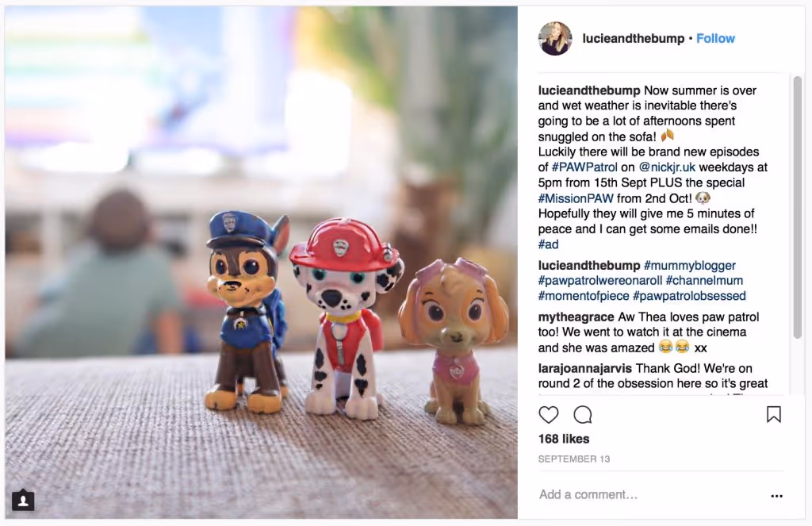Open the lucieandthebump profile picture
Image resolution: width=812 pixels, height=526 pixels.
(x=555, y=38)
